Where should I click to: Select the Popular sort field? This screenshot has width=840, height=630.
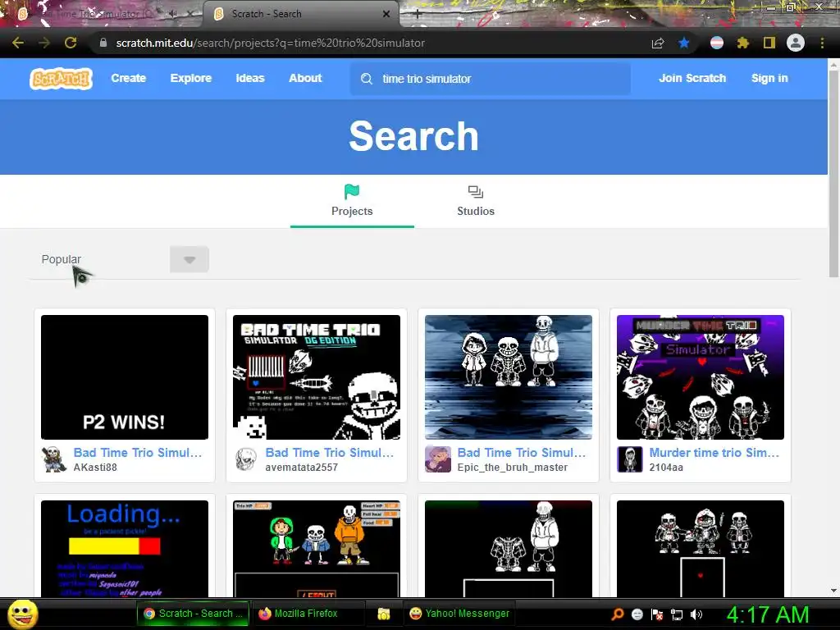(120, 259)
